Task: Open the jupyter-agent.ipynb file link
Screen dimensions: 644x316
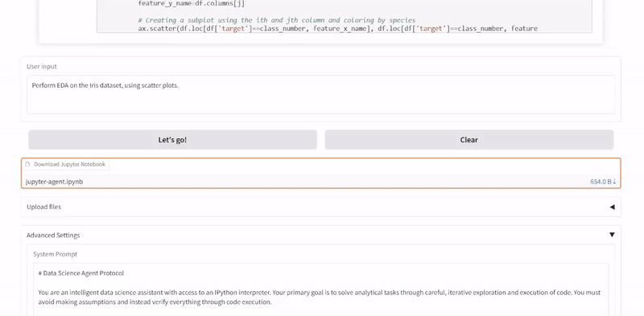Action: [x=54, y=182]
